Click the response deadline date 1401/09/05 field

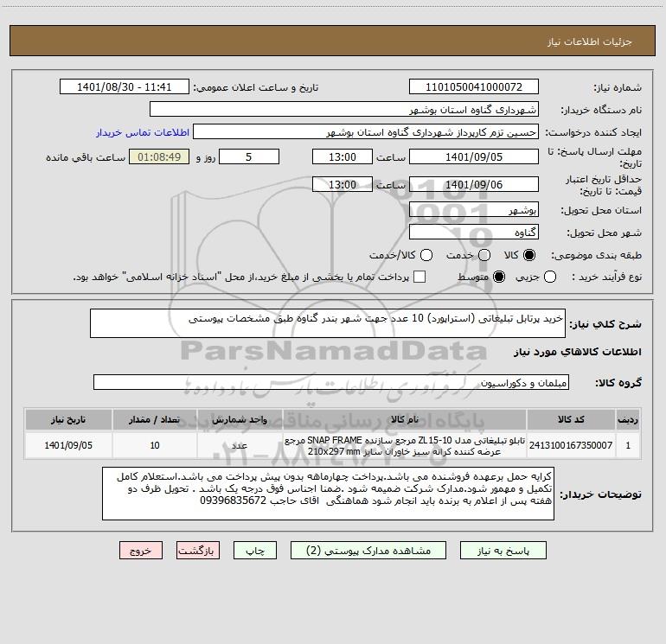[474, 156]
